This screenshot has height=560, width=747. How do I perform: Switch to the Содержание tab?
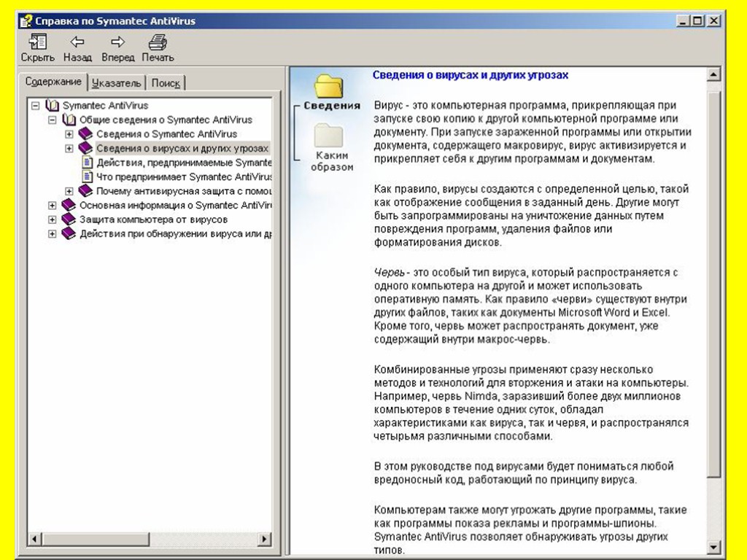tap(53, 82)
